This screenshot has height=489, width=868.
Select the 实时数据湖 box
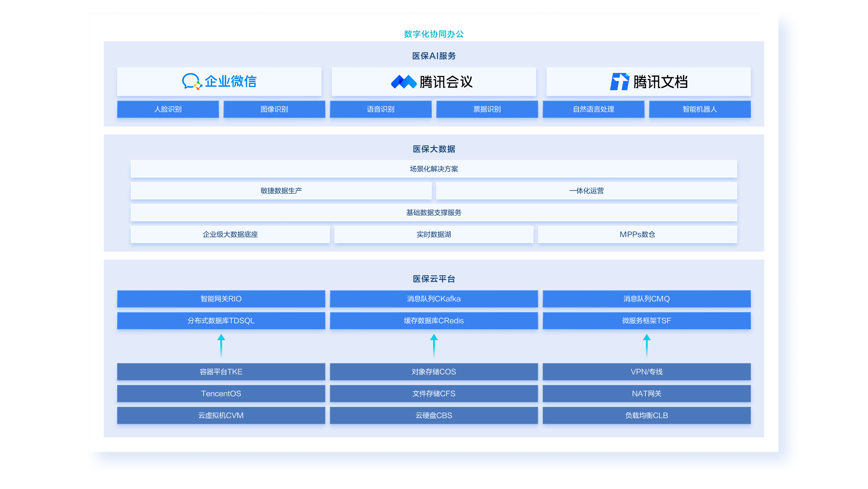pyautogui.click(x=434, y=234)
